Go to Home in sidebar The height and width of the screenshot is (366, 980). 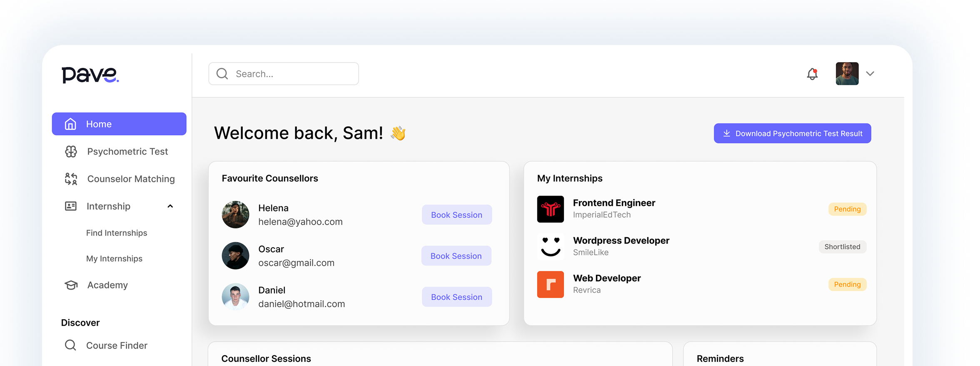click(x=119, y=124)
